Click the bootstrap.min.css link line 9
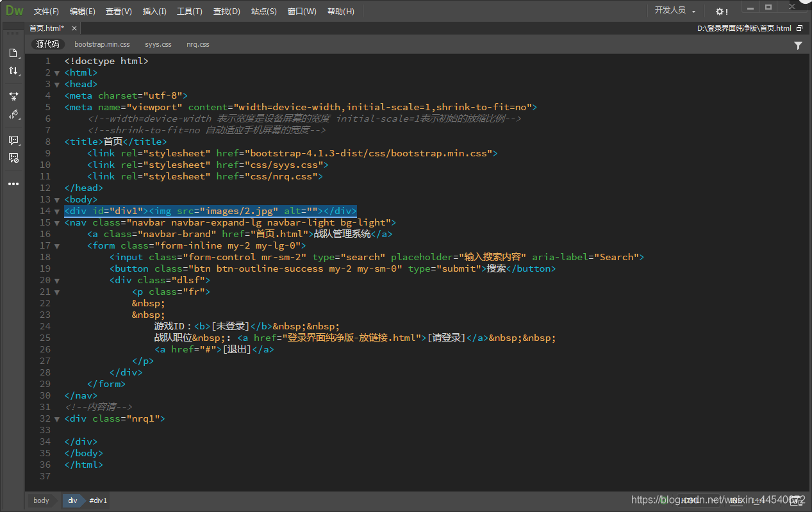Image resolution: width=812 pixels, height=512 pixels. coord(292,153)
